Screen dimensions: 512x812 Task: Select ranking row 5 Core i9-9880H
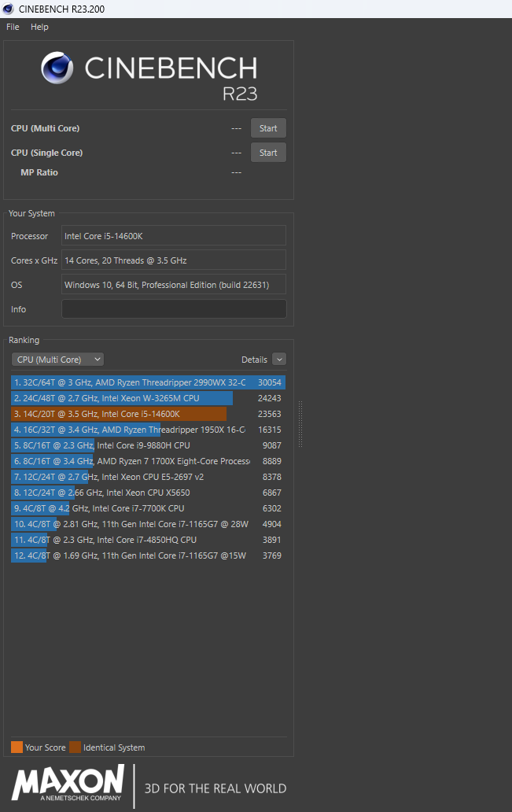[148, 445]
